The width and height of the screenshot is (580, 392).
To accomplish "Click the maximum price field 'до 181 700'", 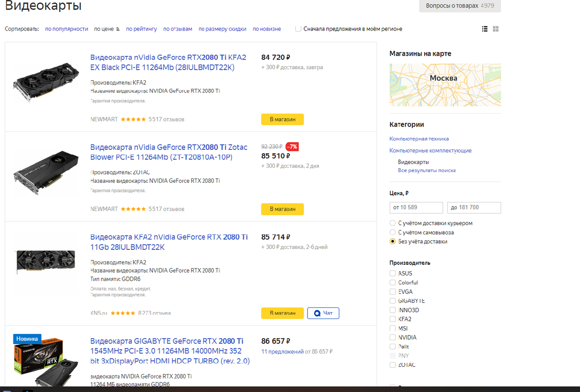I will click(474, 207).
